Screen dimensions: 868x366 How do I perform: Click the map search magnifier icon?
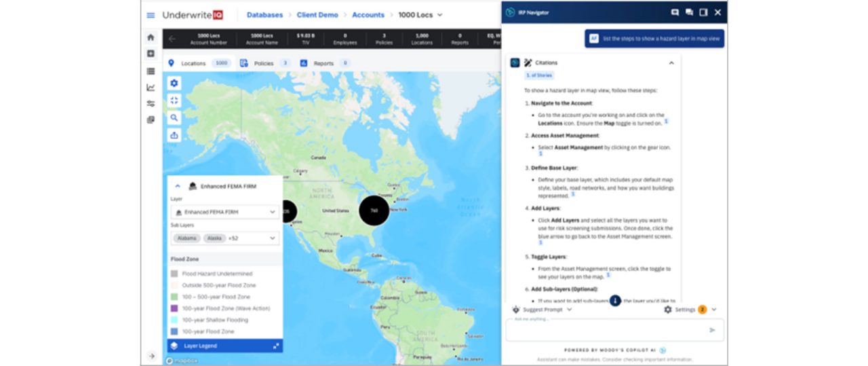(174, 117)
